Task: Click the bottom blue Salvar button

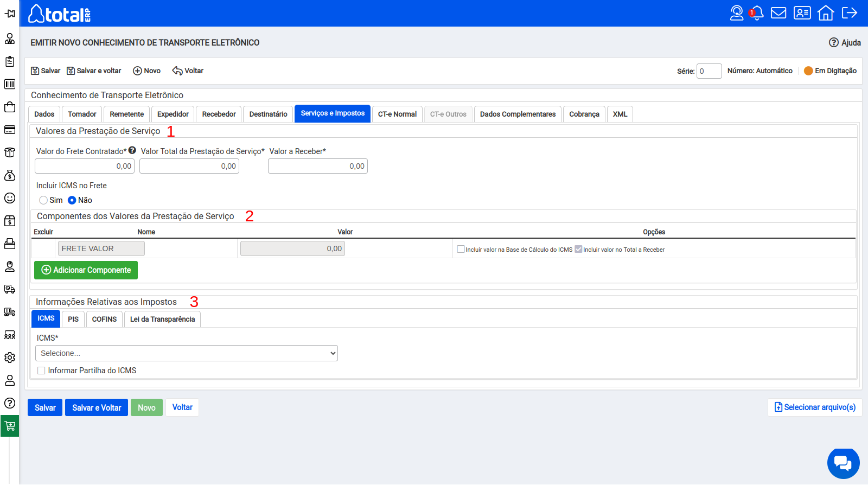Action: (45, 407)
